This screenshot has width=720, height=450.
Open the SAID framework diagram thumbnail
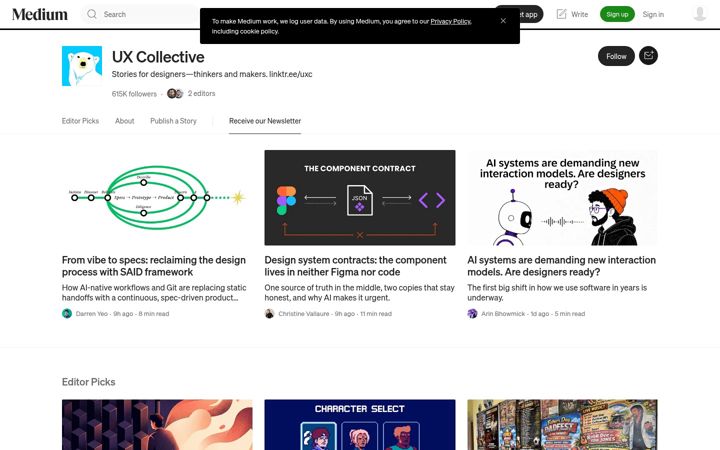coord(157,197)
